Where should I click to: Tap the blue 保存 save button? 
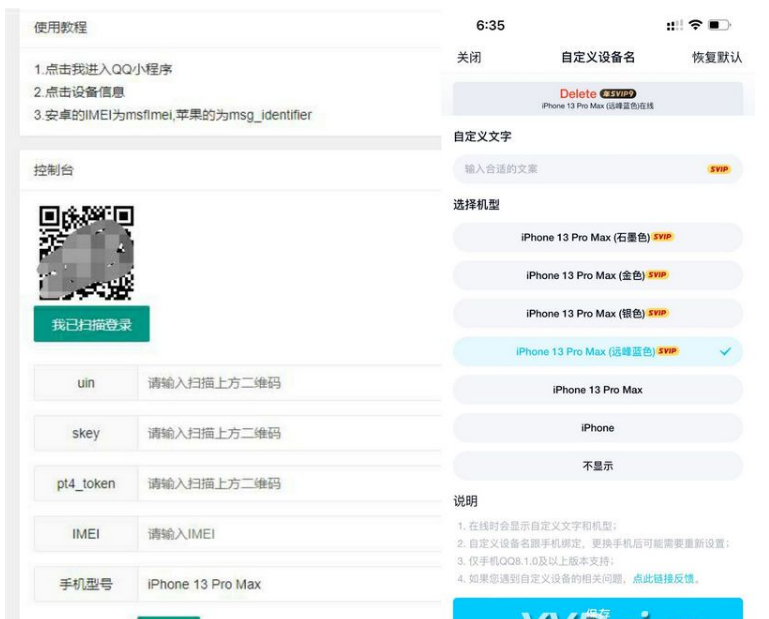point(597,609)
